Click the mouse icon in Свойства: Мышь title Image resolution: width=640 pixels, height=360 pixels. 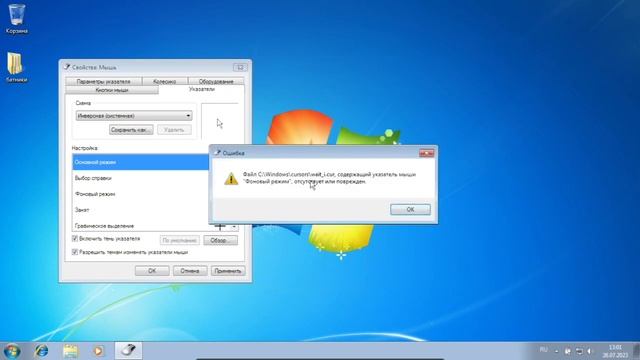coord(67,67)
